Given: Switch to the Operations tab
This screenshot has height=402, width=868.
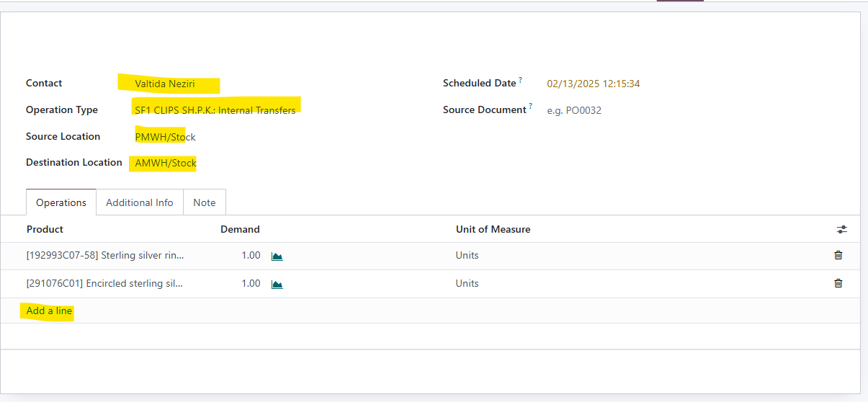Looking at the screenshot, I should [x=61, y=202].
